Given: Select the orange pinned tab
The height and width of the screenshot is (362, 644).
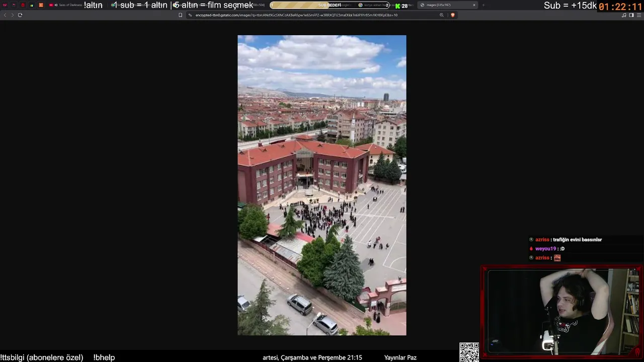Looking at the screenshot, I should [41, 5].
